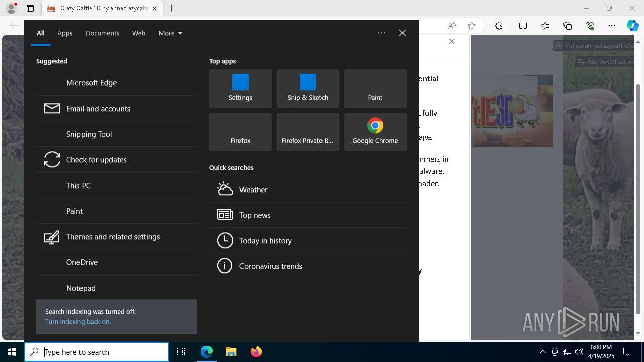Launch Google Chrome tile
644x362 pixels.
[x=375, y=132]
